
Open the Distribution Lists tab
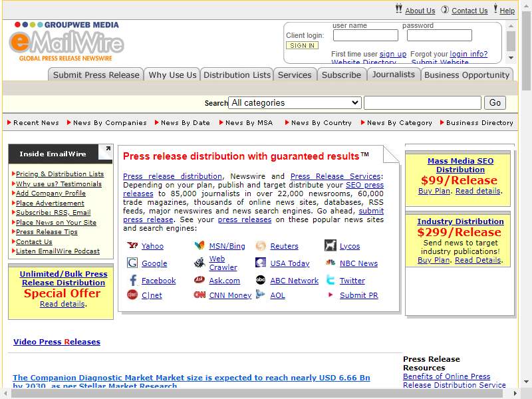point(237,75)
